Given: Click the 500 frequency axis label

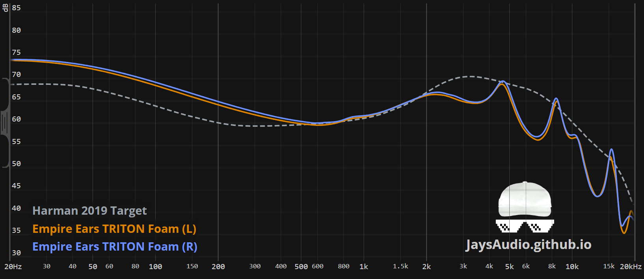Looking at the screenshot, I should (x=301, y=267).
